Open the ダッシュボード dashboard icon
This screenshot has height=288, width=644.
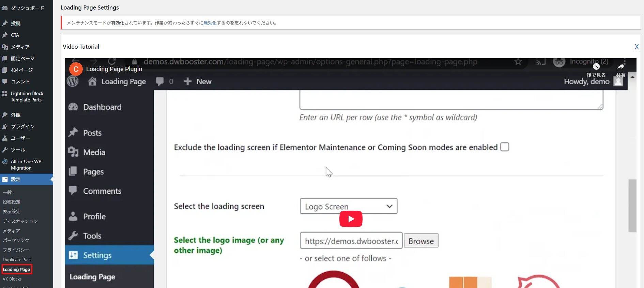click(5, 8)
